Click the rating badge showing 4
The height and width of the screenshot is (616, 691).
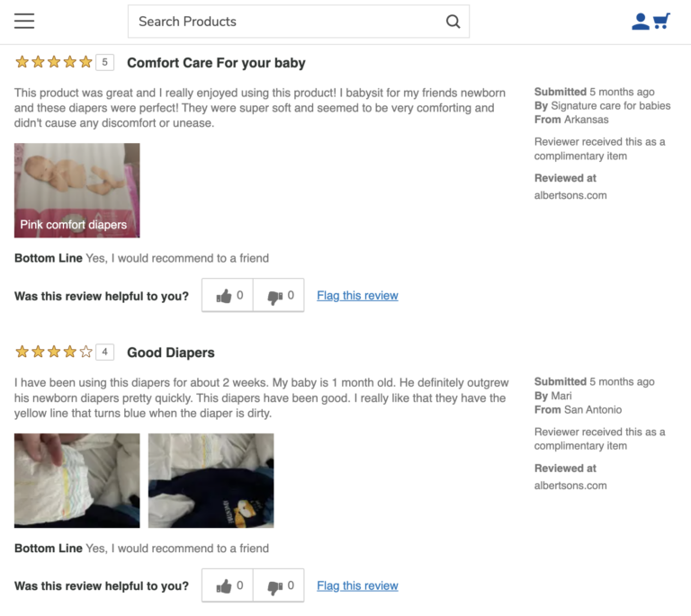[x=105, y=352]
